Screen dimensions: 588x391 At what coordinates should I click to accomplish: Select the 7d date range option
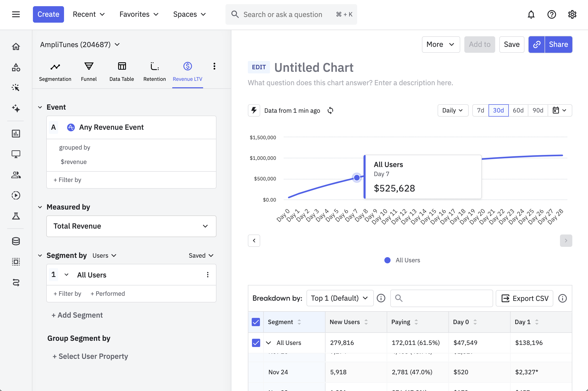480,110
